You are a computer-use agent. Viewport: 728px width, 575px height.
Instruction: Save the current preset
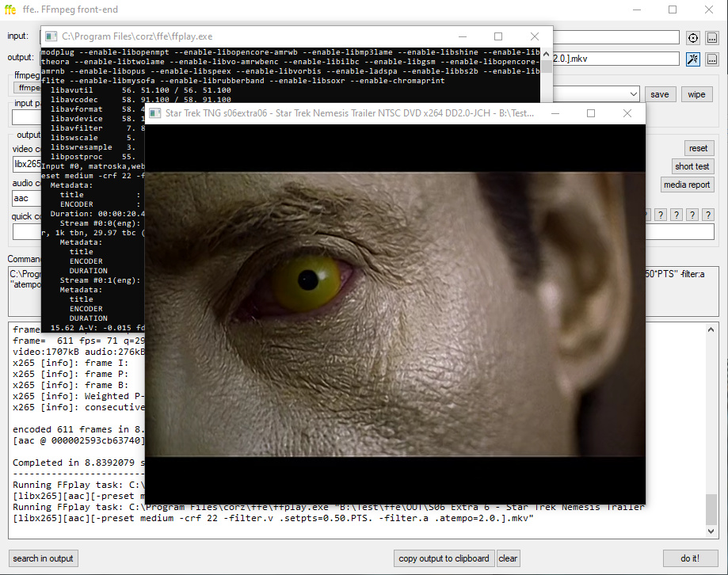point(659,94)
